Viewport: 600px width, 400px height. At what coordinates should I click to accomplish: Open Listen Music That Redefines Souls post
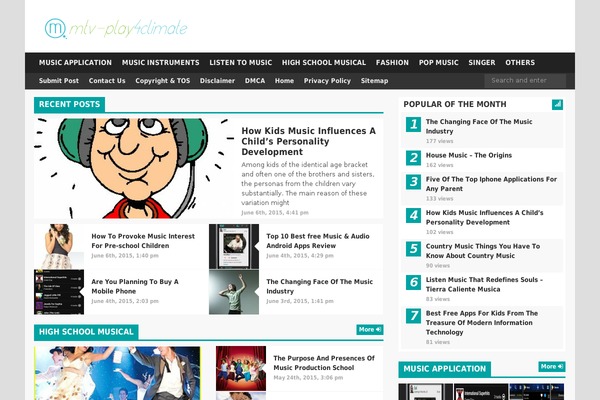tap(484, 284)
